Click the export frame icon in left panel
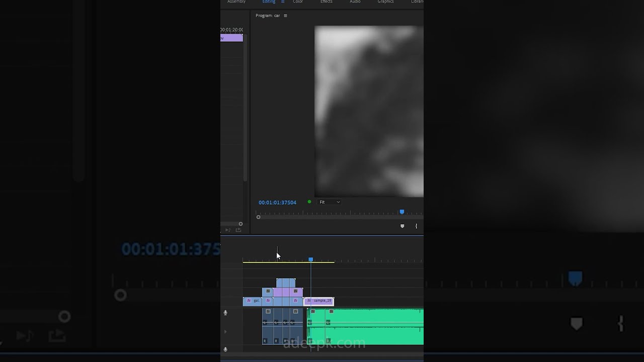This screenshot has width=644, height=362. 238,230
